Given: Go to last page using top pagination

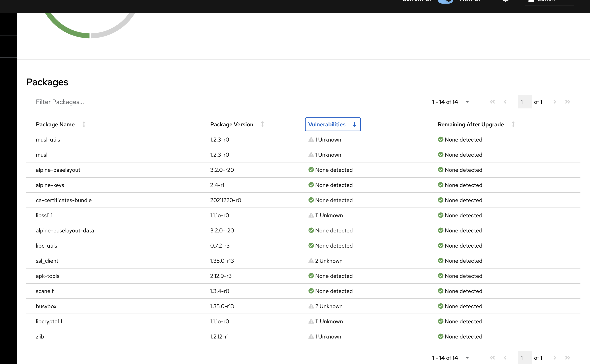Looking at the screenshot, I should 567,102.
